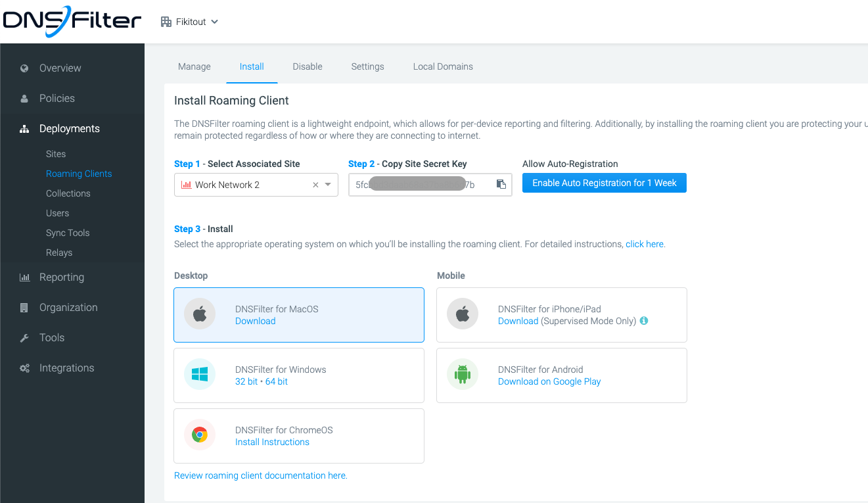Open Sync Tools under Deployments
The height and width of the screenshot is (503, 868).
tap(68, 233)
